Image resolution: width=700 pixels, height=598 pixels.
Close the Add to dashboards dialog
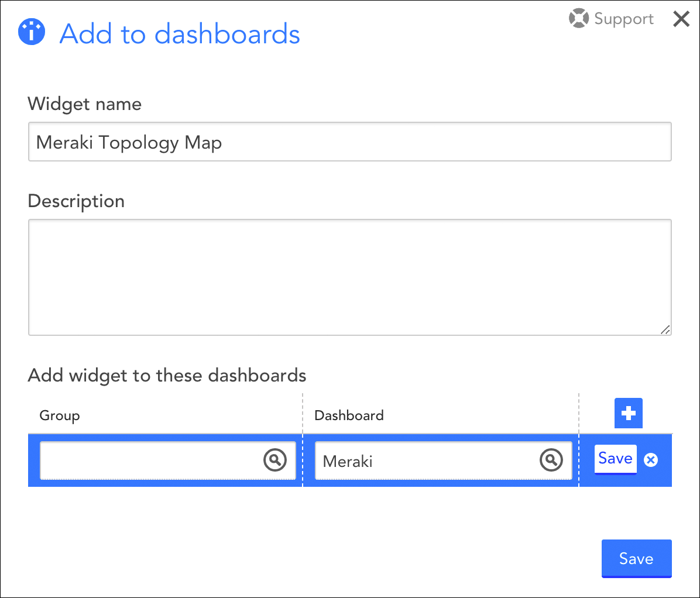(681, 19)
